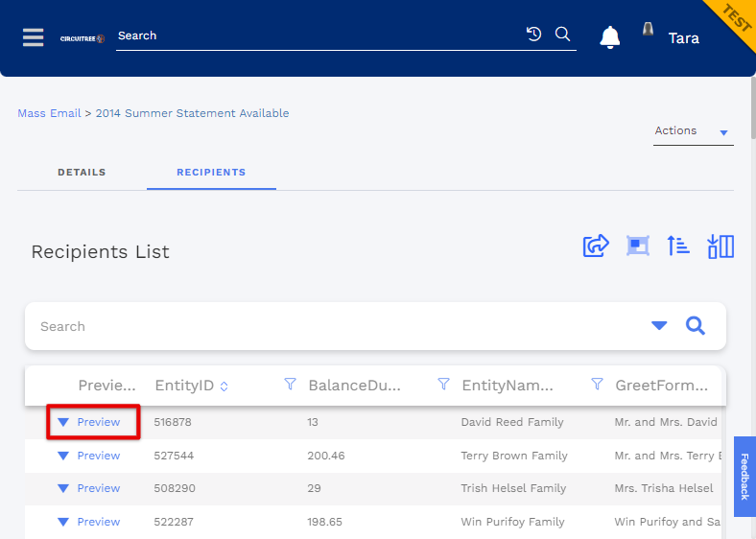This screenshot has width=756, height=539.
Task: Click the Win Purifoy Family cell
Action: click(x=512, y=522)
